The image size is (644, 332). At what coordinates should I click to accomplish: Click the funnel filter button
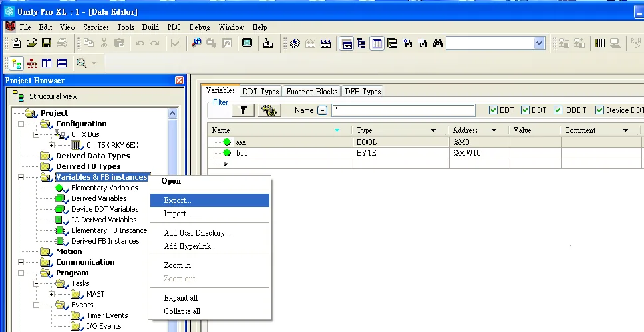pyautogui.click(x=243, y=110)
